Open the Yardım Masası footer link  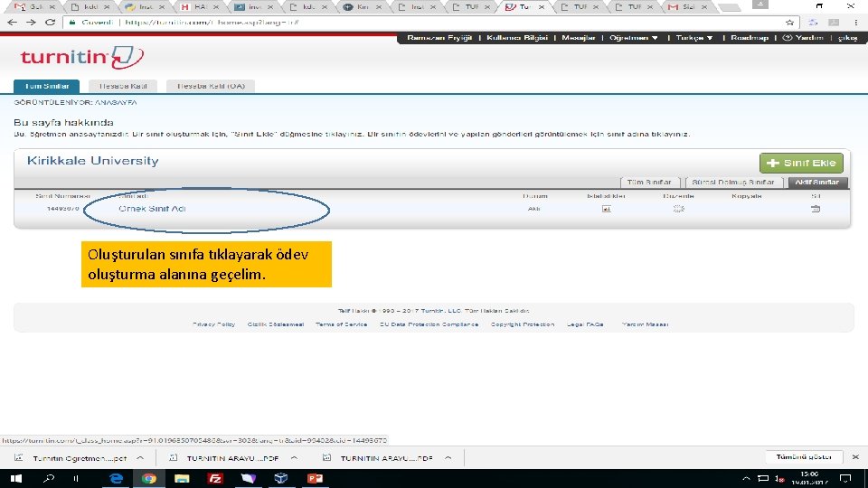click(645, 324)
